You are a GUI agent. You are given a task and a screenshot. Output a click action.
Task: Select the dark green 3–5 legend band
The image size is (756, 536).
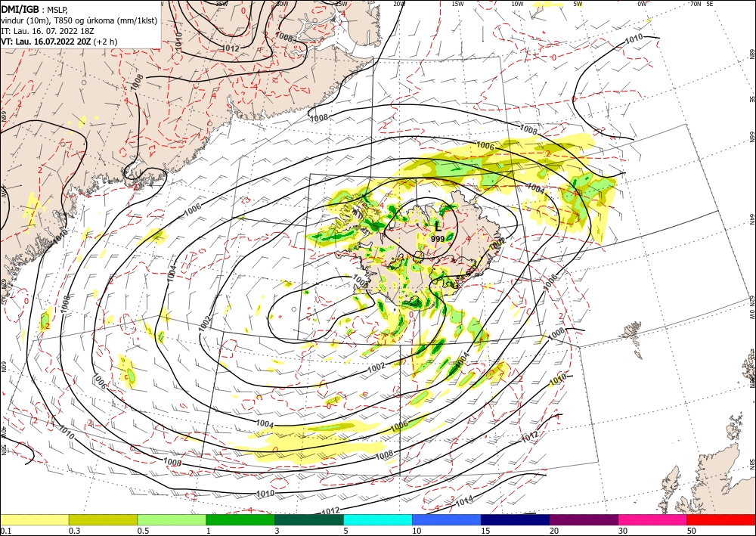pos(309,519)
